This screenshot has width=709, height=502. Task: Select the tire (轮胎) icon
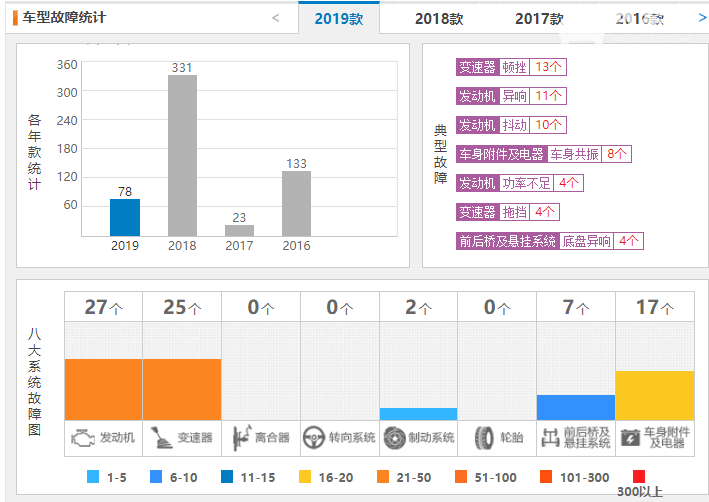click(484, 438)
